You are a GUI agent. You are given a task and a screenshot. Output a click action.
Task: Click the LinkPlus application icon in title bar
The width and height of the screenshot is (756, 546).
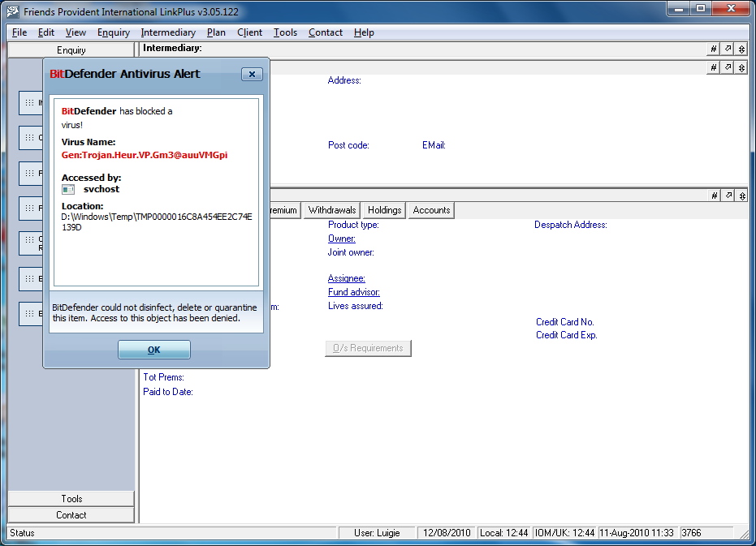click(x=13, y=11)
